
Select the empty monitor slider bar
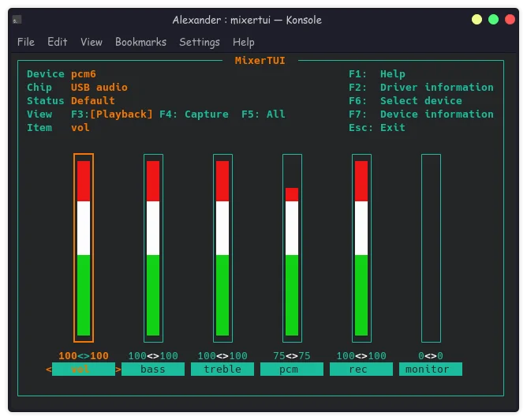tap(431, 248)
